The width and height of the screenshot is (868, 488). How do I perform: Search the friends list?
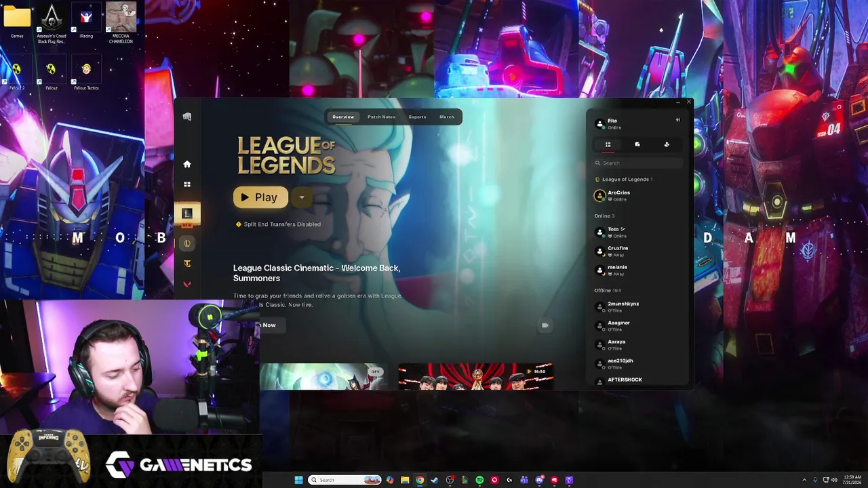[x=637, y=163]
